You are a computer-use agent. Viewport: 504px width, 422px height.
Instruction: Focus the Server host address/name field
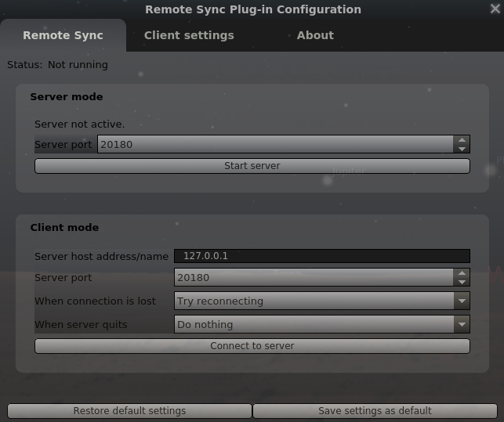click(321, 256)
